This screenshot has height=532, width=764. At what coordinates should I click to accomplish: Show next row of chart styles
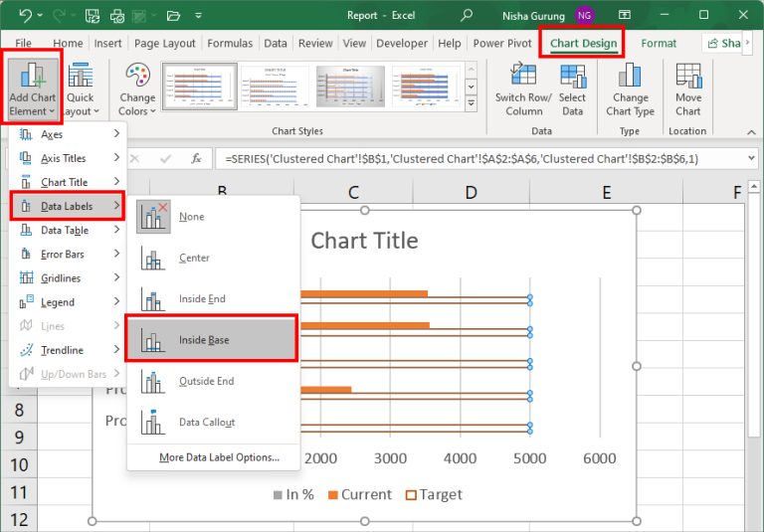(x=472, y=87)
